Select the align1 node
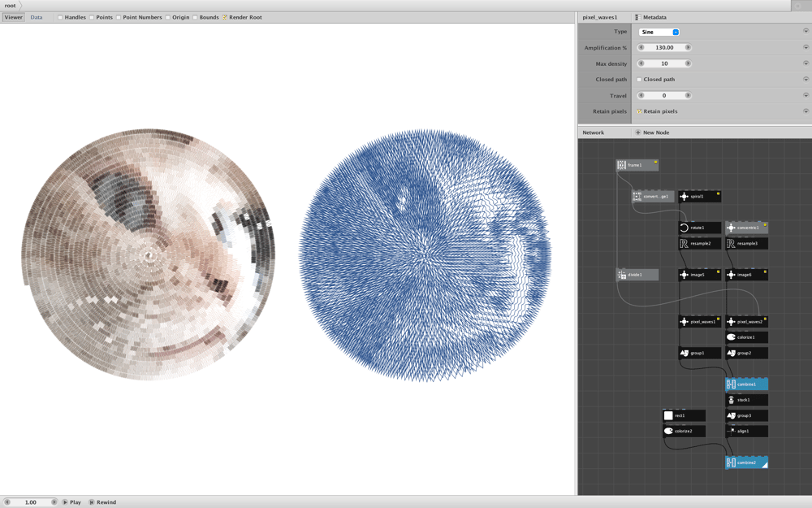The width and height of the screenshot is (812, 508). [747, 432]
